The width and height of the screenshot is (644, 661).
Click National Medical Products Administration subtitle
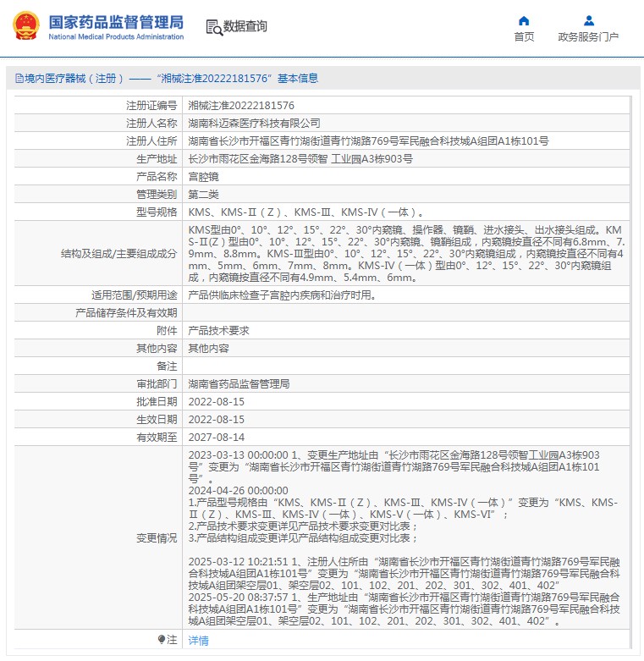click(x=116, y=36)
